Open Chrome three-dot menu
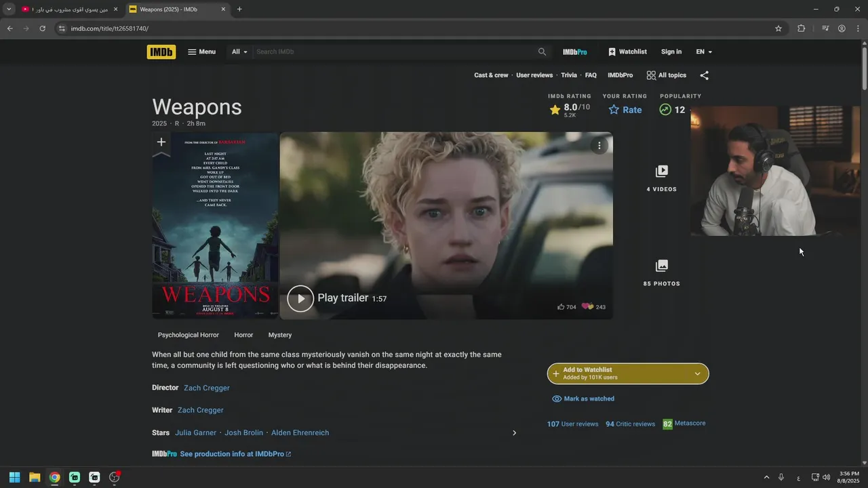This screenshot has height=488, width=868. [x=858, y=28]
